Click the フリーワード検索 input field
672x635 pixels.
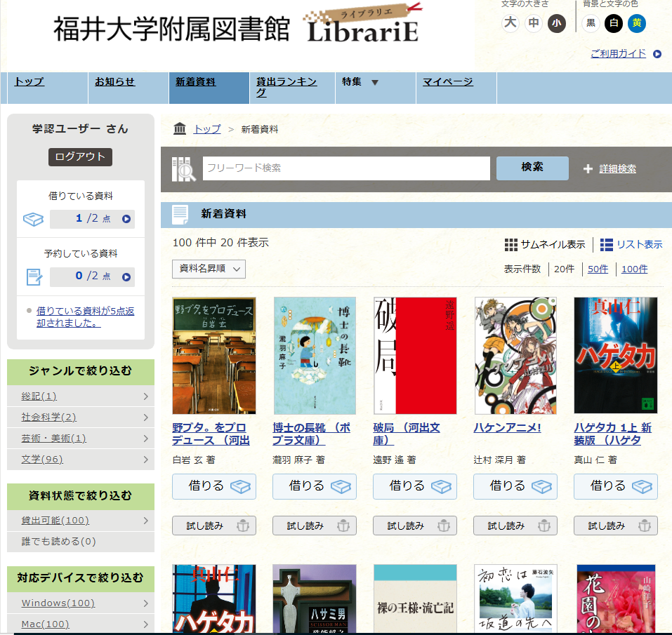346,168
